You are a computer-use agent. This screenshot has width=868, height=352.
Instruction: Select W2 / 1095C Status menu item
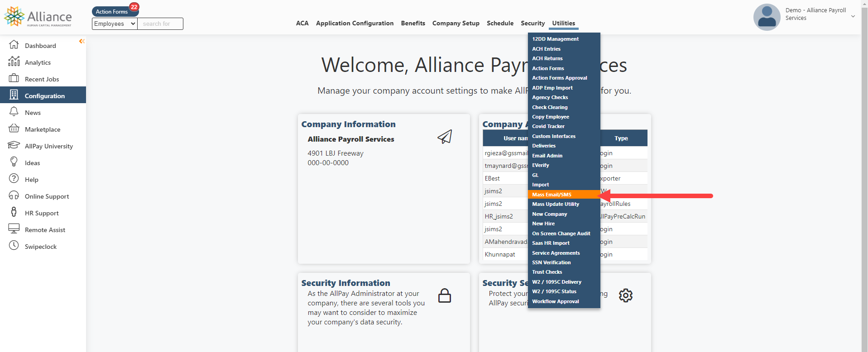(x=564, y=291)
